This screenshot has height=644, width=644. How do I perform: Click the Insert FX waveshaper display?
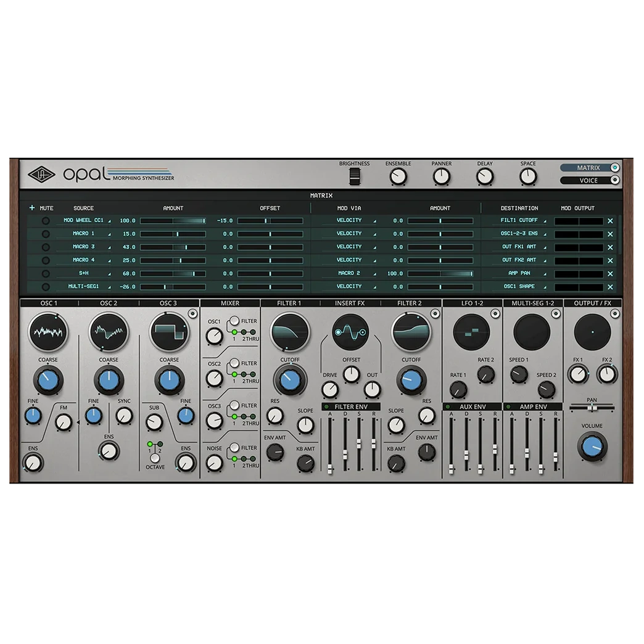pyautogui.click(x=350, y=332)
